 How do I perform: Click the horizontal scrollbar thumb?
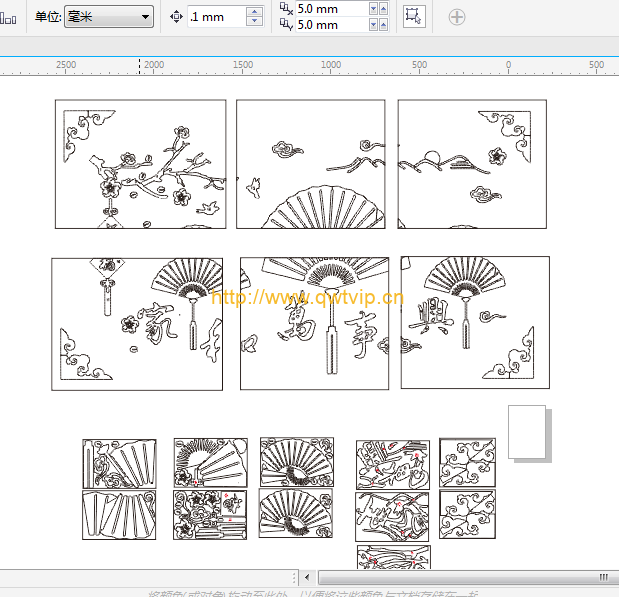click(x=469, y=578)
